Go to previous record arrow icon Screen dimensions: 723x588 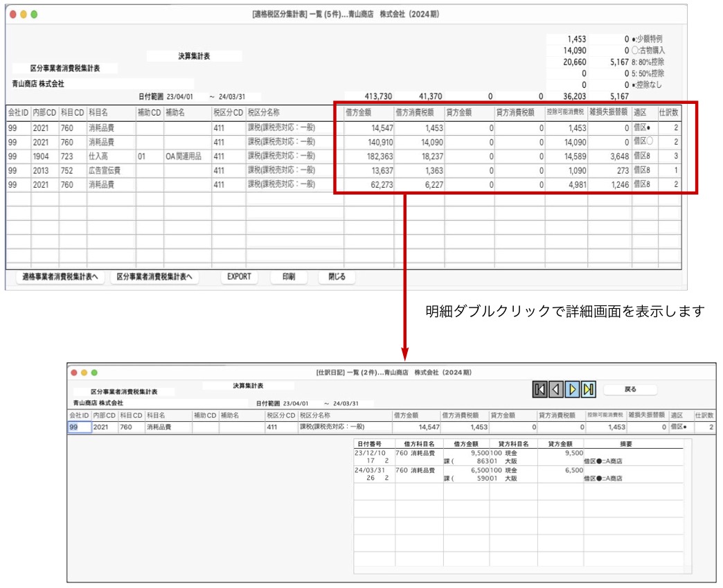click(x=556, y=390)
